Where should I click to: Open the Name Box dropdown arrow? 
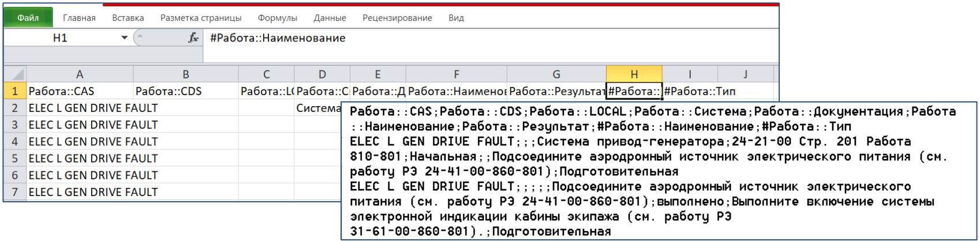click(x=124, y=38)
